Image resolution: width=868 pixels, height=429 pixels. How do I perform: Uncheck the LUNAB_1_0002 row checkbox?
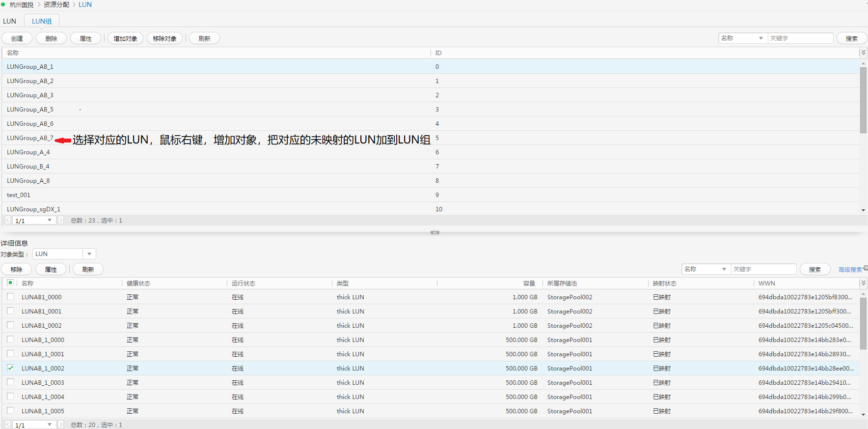10,368
